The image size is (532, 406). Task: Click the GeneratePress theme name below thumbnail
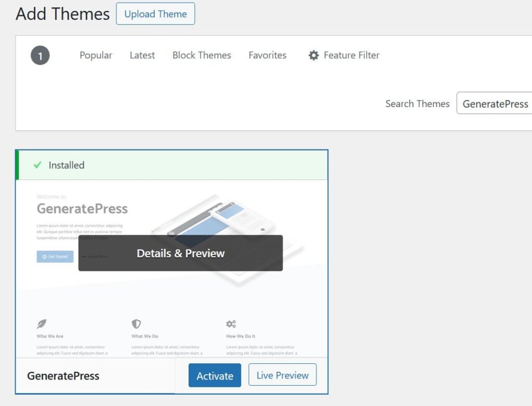pos(63,376)
